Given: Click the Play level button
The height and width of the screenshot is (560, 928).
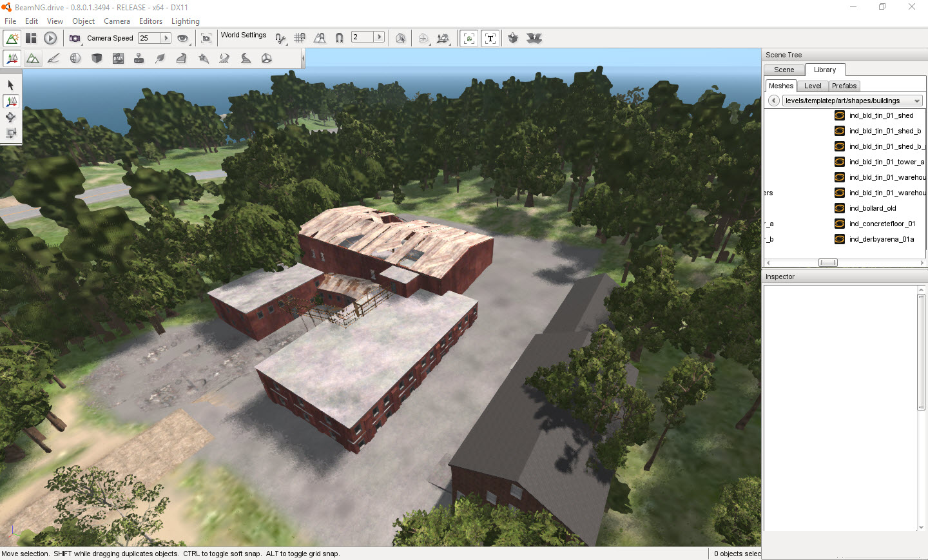Looking at the screenshot, I should click(x=50, y=38).
